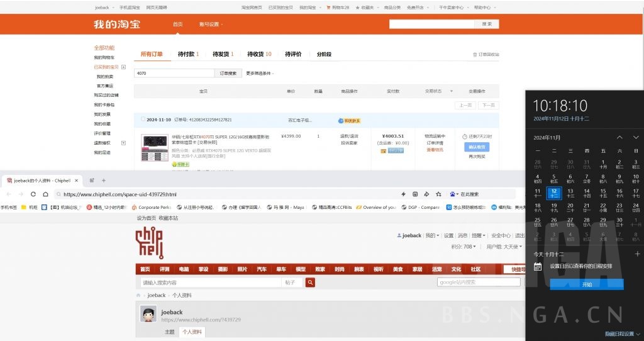Click 再次购买 link
The image size is (644, 341).
[x=477, y=157]
